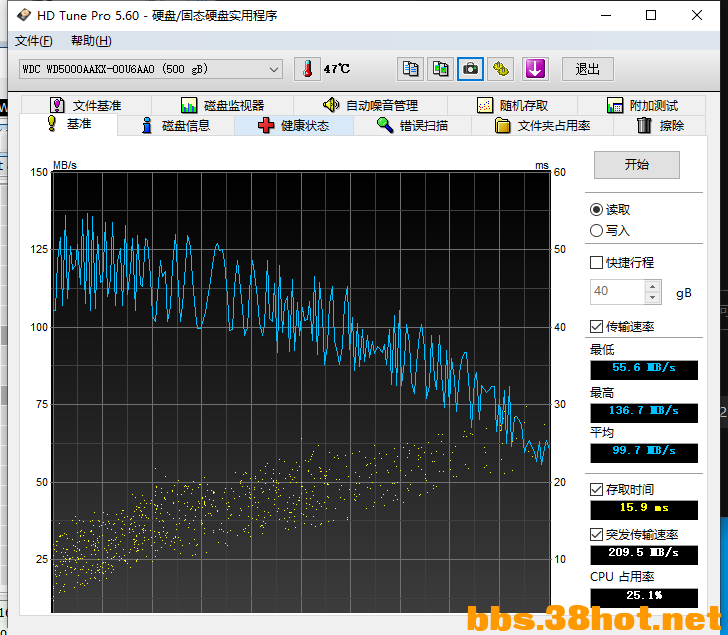Click the 磁盘信息 info icon
Viewport: 728px width, 635px height.
coord(147,125)
